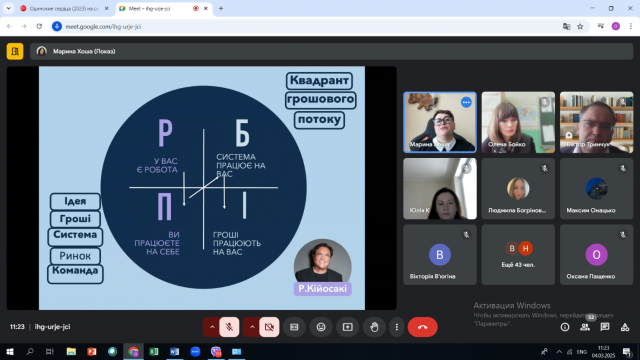Open Zoom app from taskbar
Viewport: 640px width, 360px height.
pos(195,351)
